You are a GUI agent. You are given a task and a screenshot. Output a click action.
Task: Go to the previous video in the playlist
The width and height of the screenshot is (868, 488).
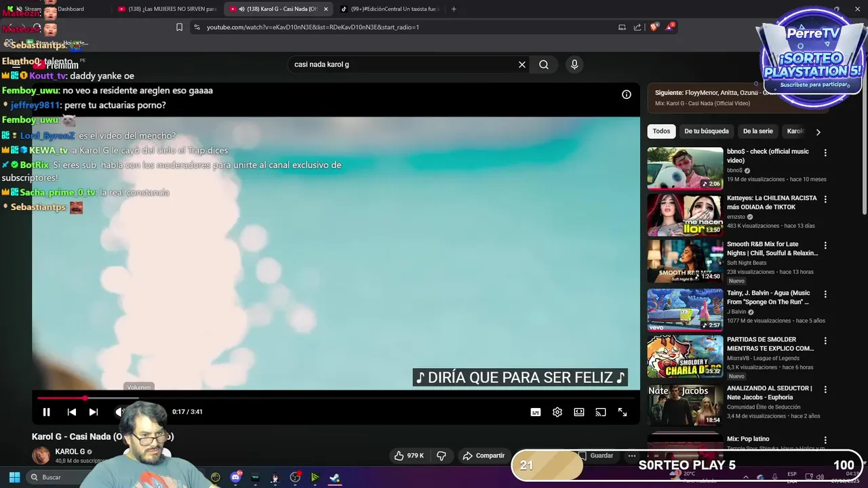(x=71, y=412)
